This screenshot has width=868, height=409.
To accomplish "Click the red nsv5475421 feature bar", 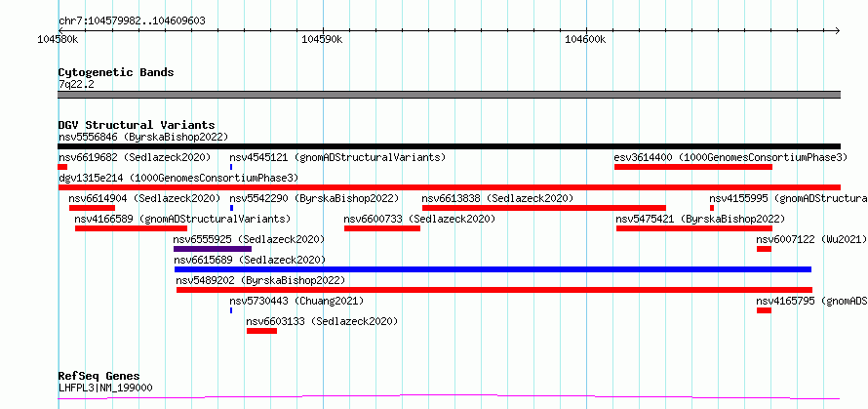I will (x=694, y=228).
